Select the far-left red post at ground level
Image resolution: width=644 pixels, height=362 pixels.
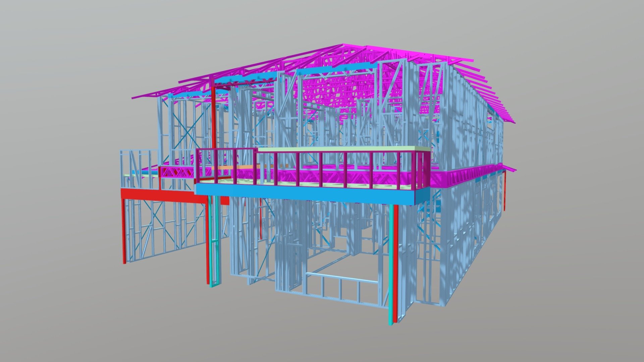pyautogui.click(x=123, y=231)
